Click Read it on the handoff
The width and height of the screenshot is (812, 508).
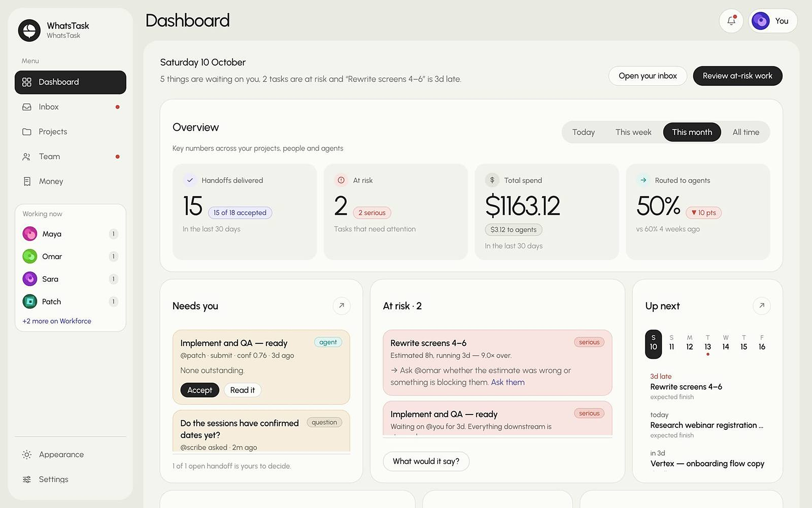[242, 390]
